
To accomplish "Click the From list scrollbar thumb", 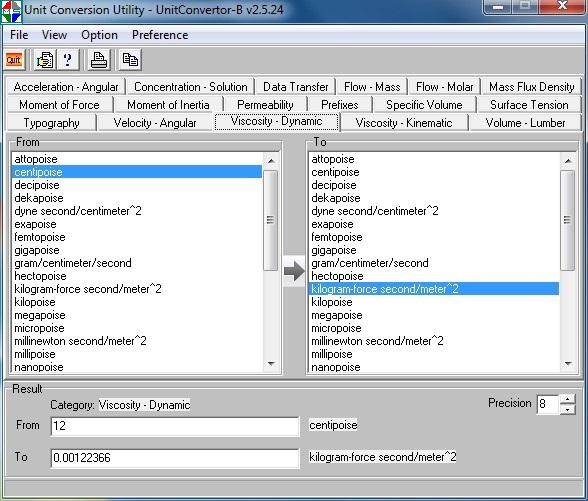I will pos(270,220).
